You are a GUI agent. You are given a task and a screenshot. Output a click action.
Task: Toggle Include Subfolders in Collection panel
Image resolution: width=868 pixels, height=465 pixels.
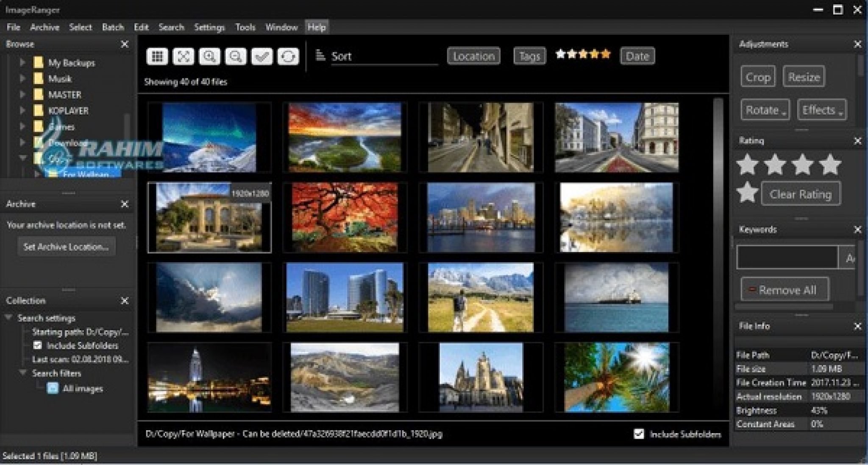point(38,345)
